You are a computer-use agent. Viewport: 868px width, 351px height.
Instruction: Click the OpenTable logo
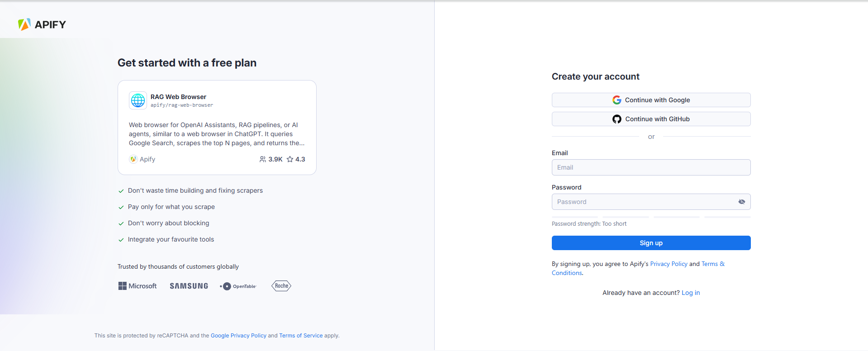click(x=238, y=286)
